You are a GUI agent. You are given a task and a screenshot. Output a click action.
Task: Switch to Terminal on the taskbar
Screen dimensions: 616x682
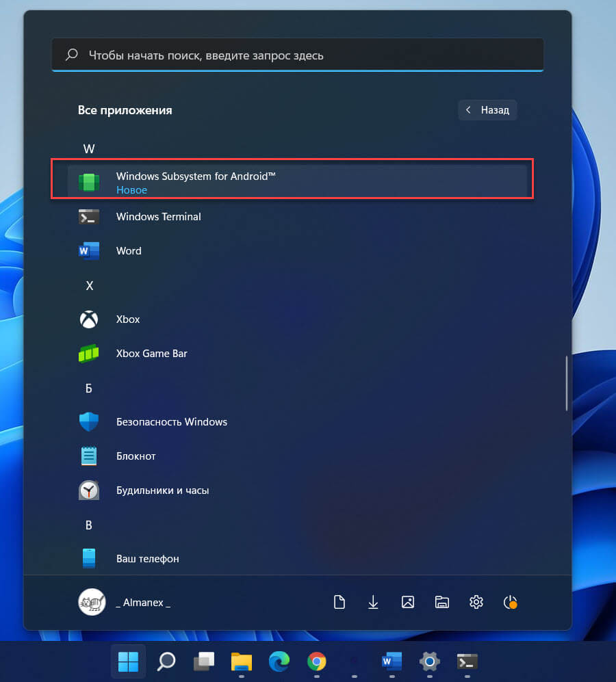click(467, 661)
